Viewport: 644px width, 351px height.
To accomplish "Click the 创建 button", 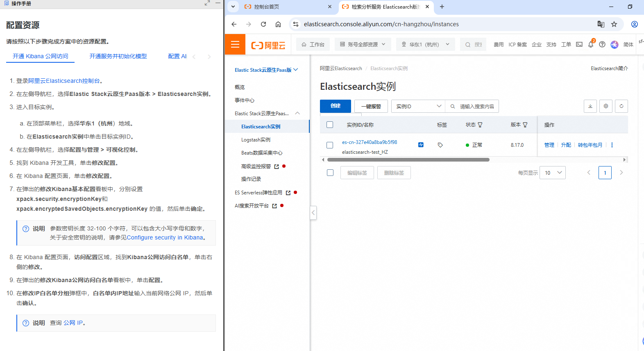I will click(x=336, y=106).
